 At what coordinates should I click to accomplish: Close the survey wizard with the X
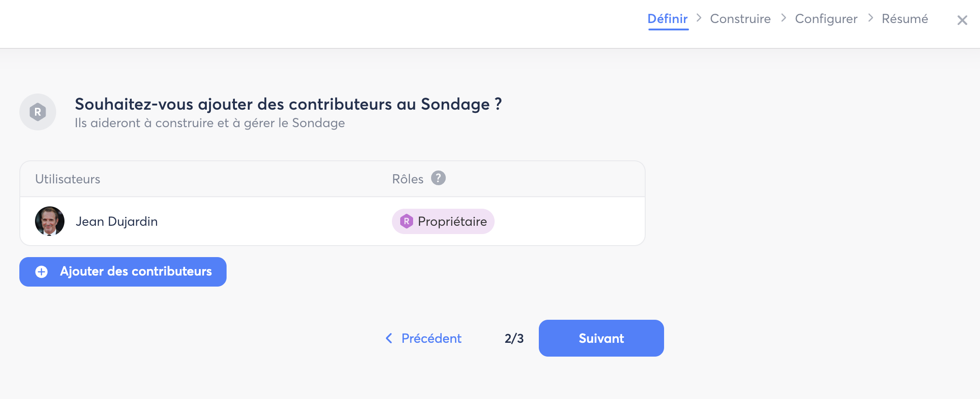pyautogui.click(x=962, y=20)
